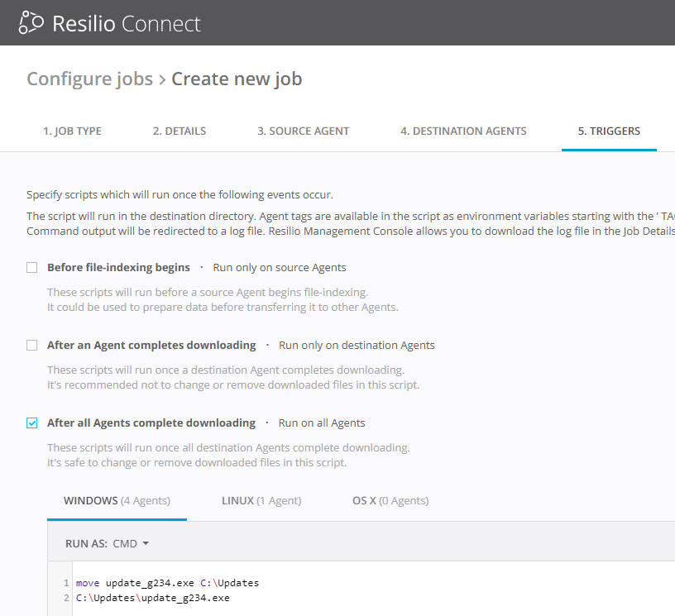Check After an Agent completes downloading
This screenshot has height=616, width=675.
32,346
